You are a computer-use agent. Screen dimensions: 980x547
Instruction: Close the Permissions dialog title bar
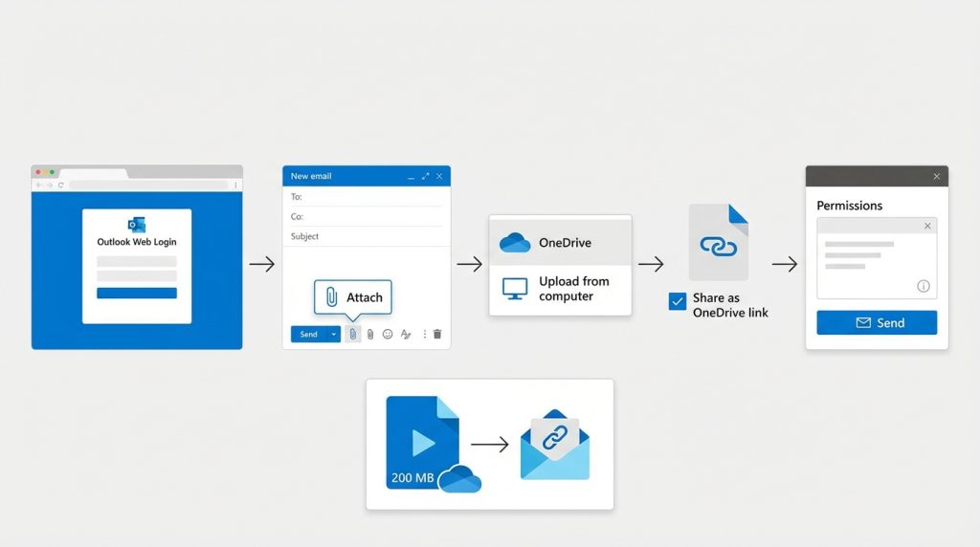coord(936,177)
